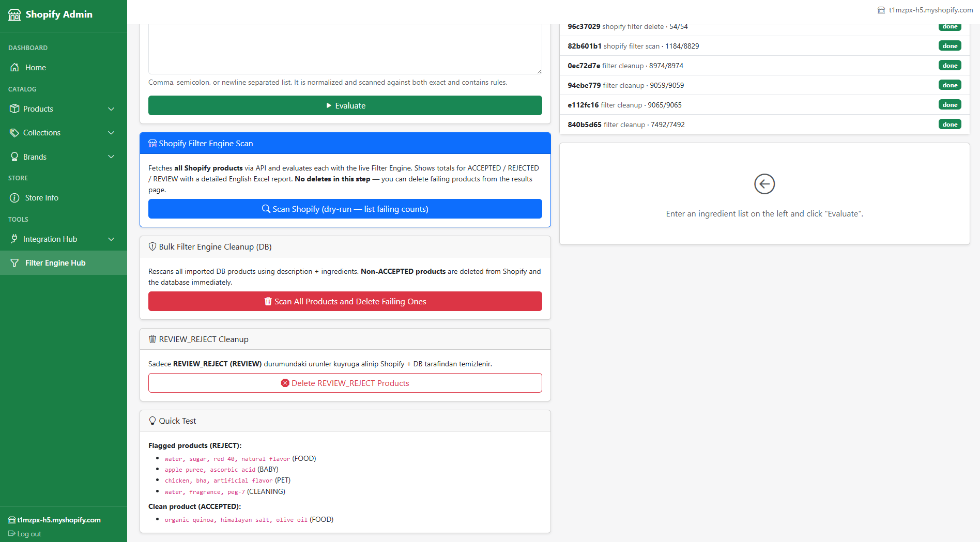This screenshot has width=980, height=542.
Task: Click the done badge for job 840b5d65
Action: click(x=950, y=125)
